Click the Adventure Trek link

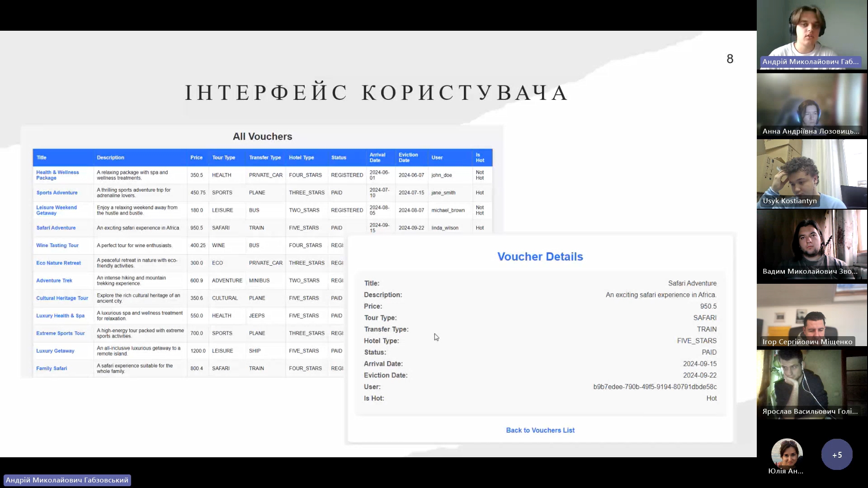pyautogui.click(x=54, y=281)
